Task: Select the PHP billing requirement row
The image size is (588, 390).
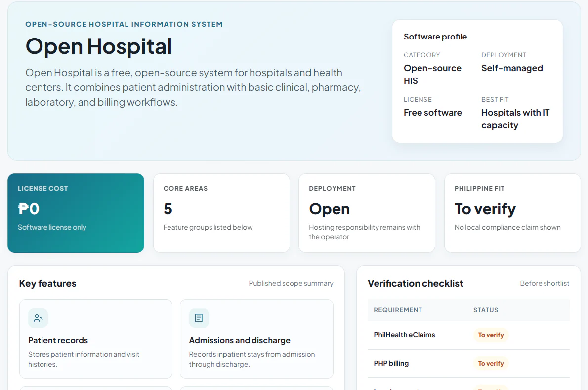Action: pyautogui.click(x=468, y=363)
